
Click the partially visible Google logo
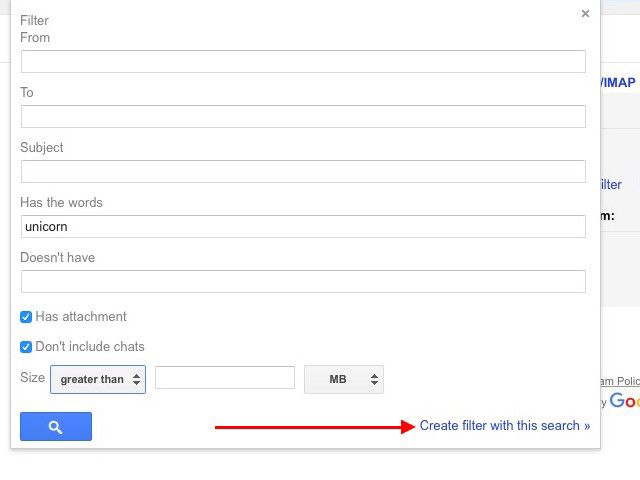coord(624,401)
